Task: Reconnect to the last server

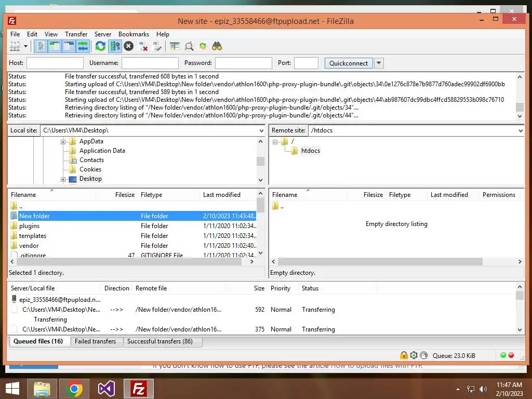Action: coord(157,46)
